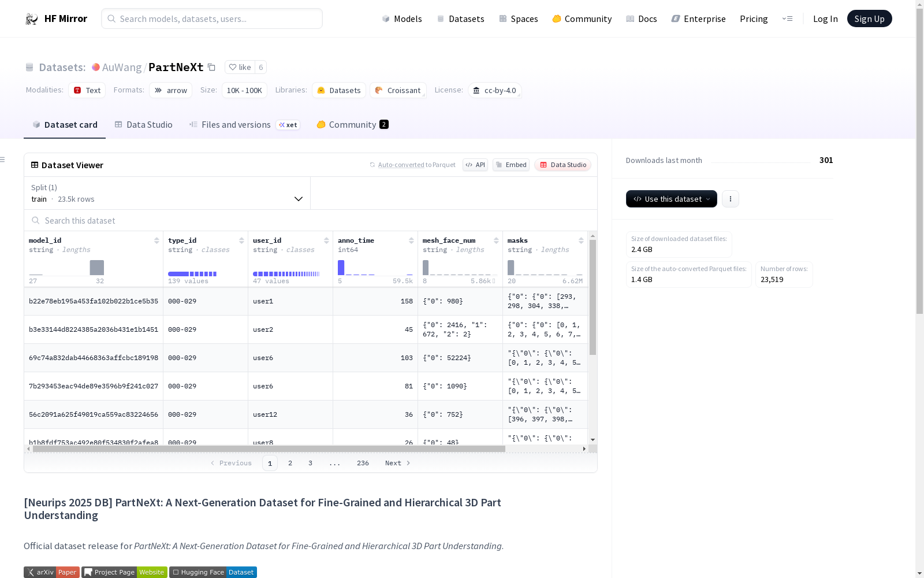
Task: Open the navigation overflow menu icon
Action: pos(787,19)
